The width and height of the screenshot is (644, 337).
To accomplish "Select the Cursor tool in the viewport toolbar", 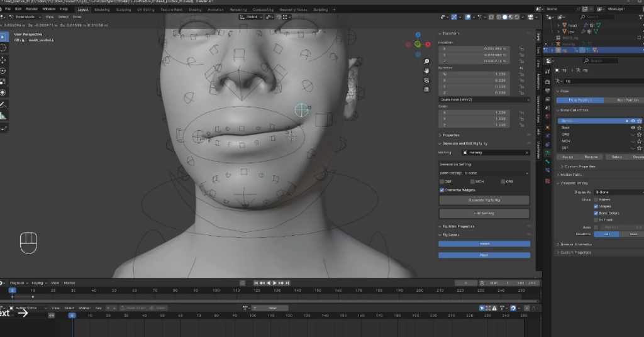I will (3, 48).
